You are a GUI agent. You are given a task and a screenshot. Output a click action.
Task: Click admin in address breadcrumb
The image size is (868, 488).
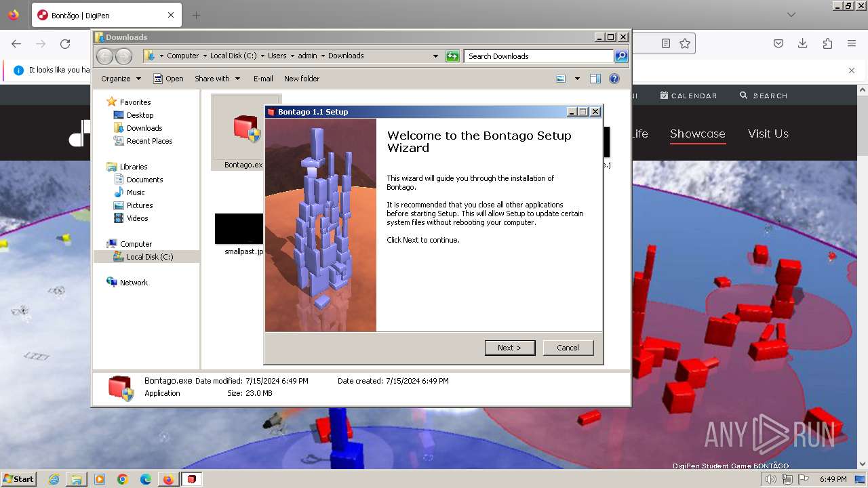pos(307,56)
